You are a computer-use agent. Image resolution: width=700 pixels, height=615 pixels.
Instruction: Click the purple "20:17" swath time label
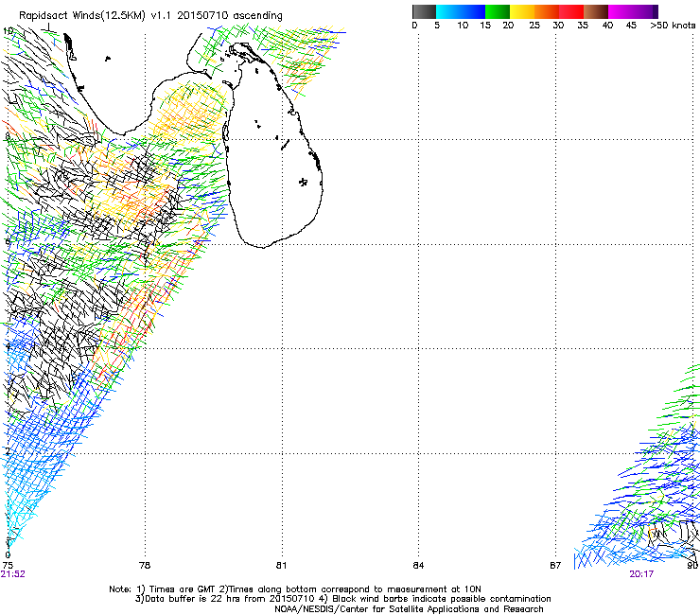(x=641, y=574)
